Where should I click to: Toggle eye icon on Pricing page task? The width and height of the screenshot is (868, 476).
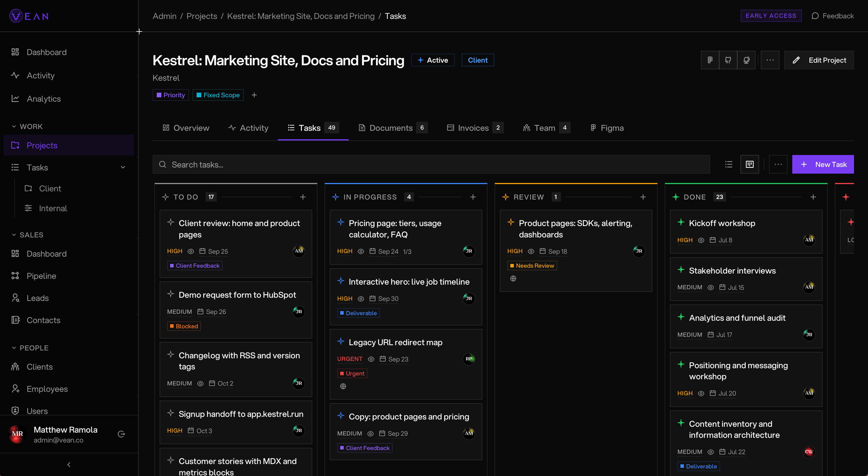(361, 251)
